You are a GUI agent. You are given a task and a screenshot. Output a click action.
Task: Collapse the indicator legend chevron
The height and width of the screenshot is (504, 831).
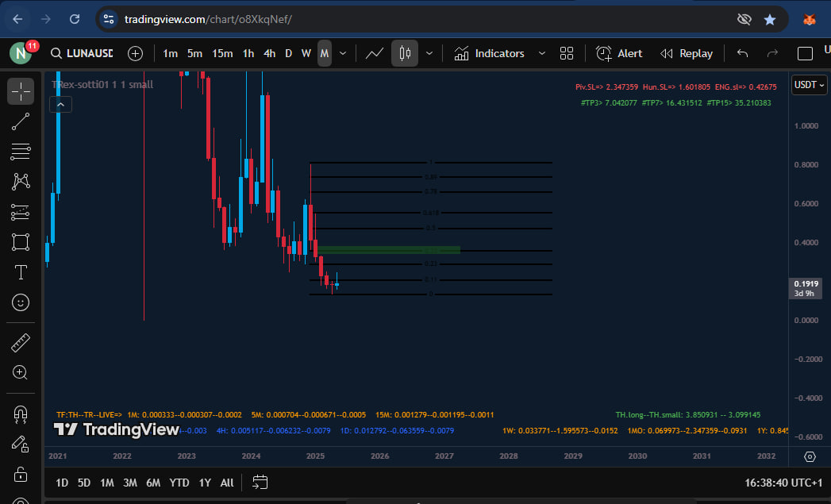click(x=60, y=104)
